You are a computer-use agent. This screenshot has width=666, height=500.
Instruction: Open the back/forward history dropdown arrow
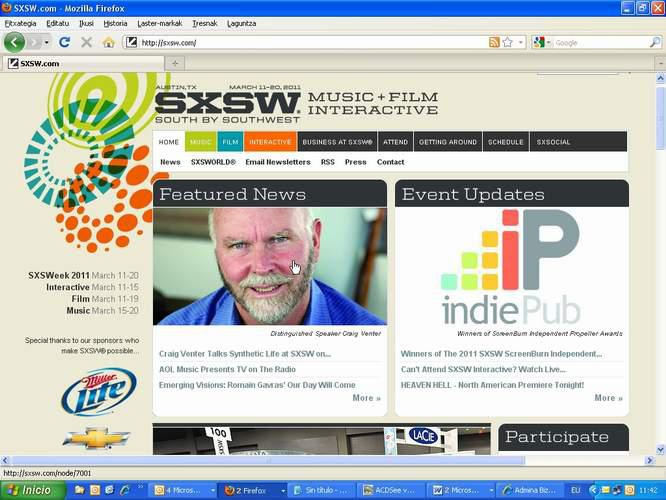(x=46, y=42)
